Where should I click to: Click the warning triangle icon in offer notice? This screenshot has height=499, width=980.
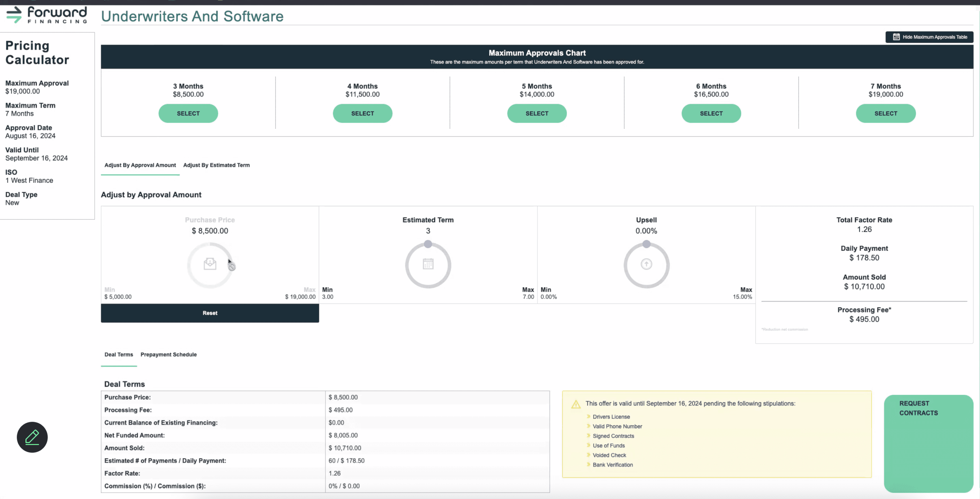point(576,404)
